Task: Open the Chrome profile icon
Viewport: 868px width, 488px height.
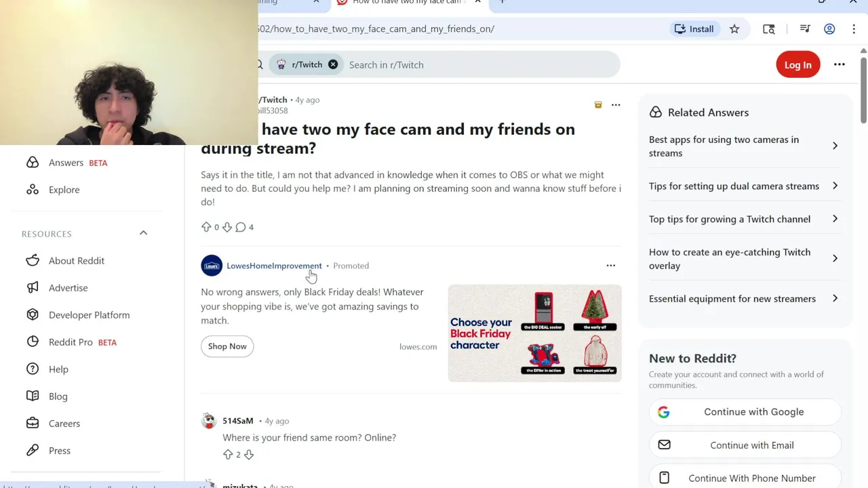Action: [829, 29]
